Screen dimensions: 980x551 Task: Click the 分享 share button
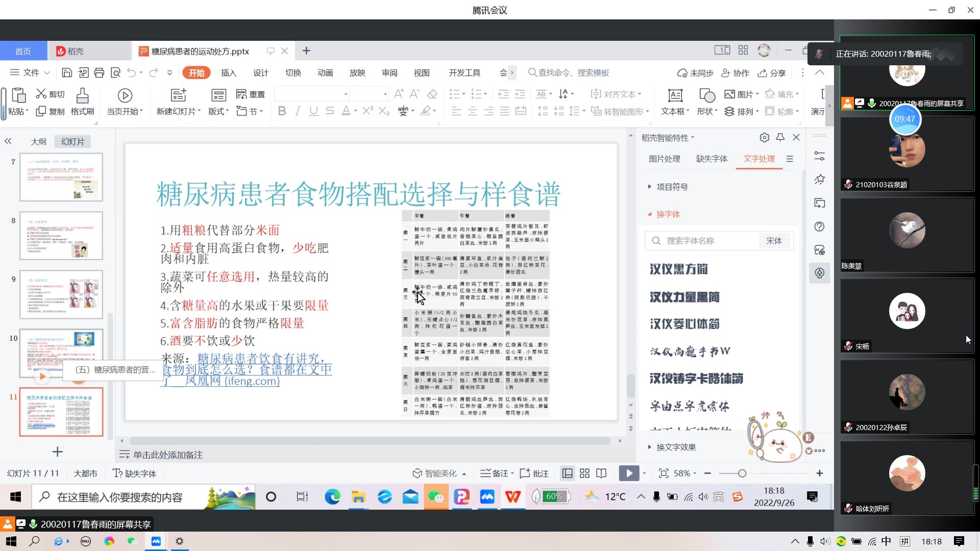click(772, 73)
